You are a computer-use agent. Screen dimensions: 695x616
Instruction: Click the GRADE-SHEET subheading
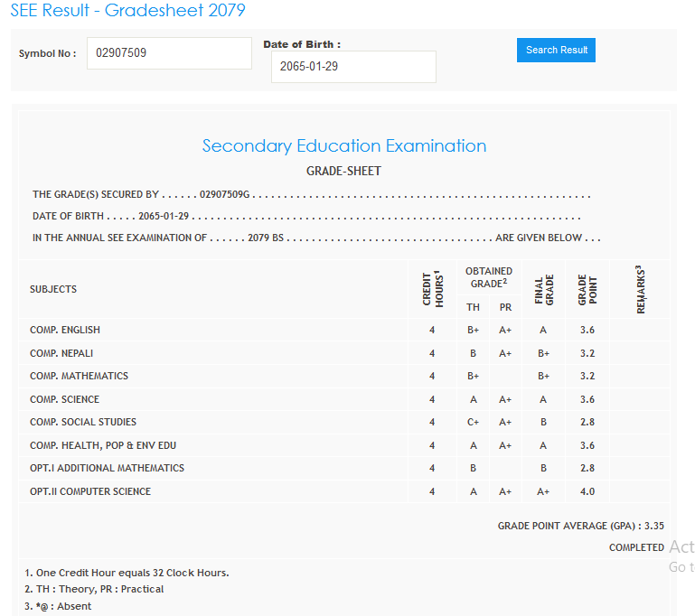343,171
